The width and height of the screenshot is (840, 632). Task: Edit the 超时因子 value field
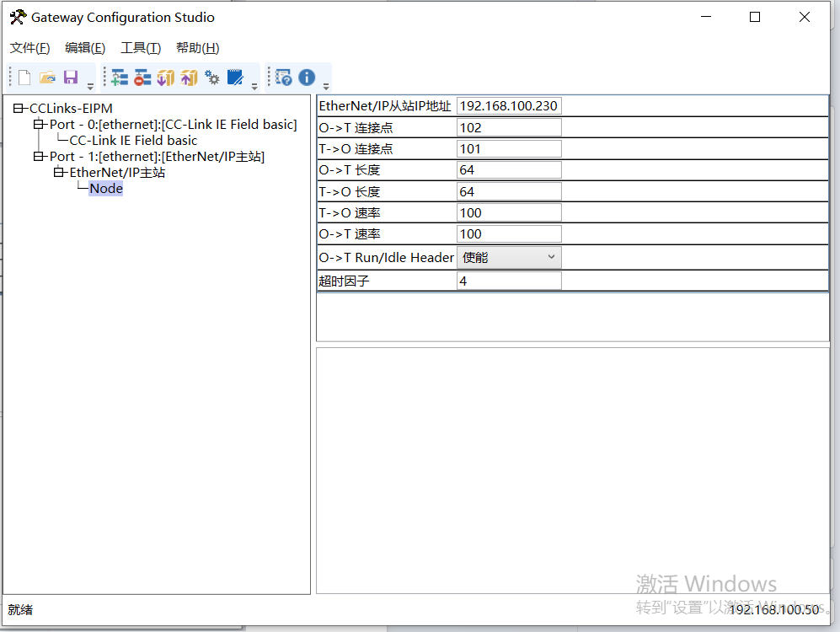pyautogui.click(x=509, y=281)
